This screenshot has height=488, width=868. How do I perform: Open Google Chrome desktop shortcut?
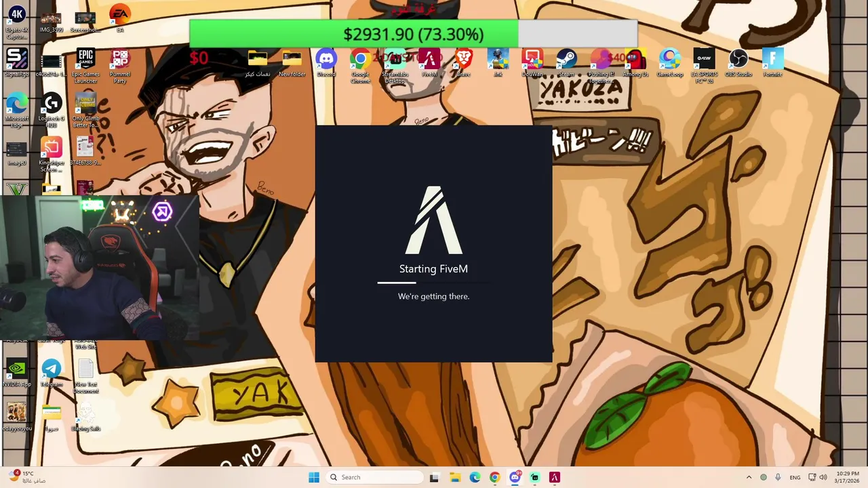click(360, 65)
